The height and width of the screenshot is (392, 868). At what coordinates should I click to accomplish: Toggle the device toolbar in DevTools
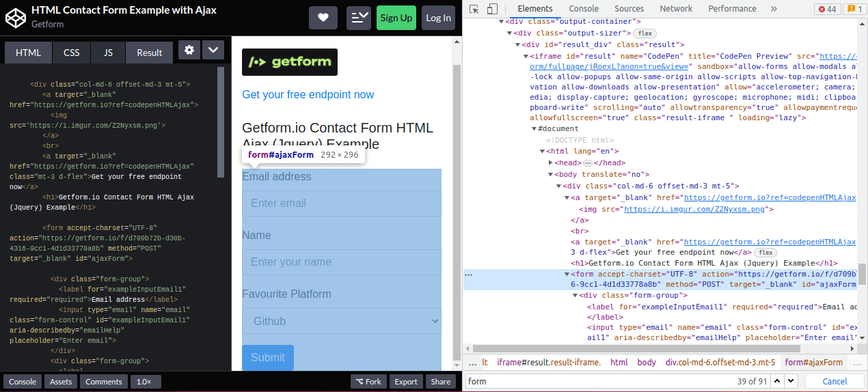coord(492,9)
